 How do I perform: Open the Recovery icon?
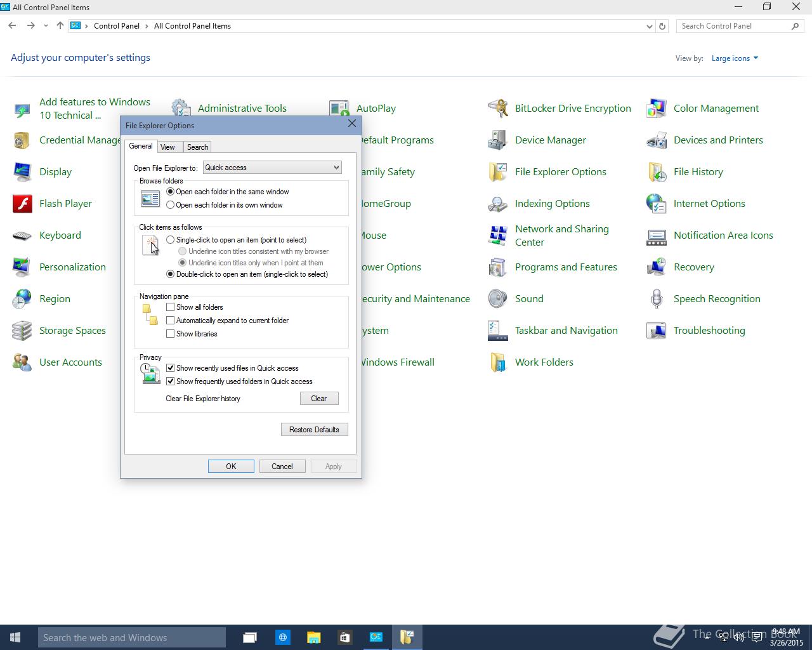(x=656, y=267)
